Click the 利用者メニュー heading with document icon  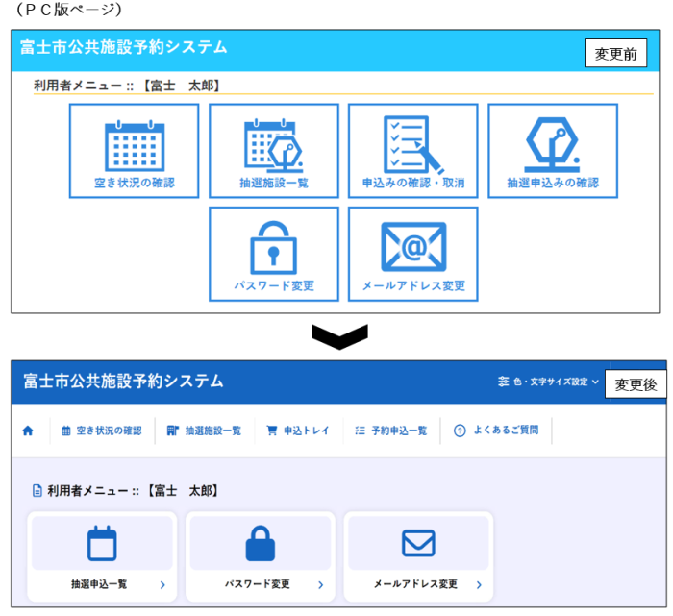(126, 490)
